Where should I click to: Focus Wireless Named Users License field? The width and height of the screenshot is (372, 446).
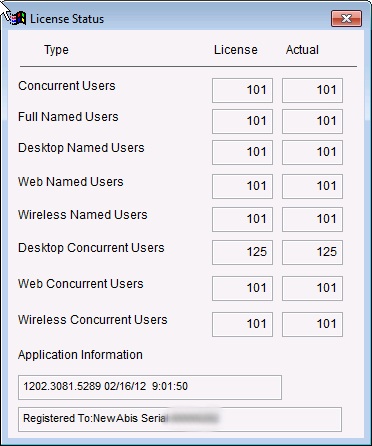[x=242, y=219]
